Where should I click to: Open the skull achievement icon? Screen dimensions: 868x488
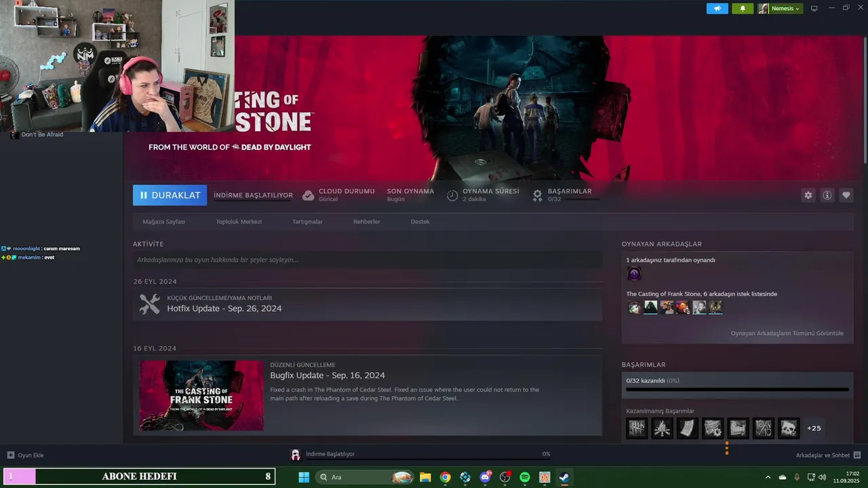(x=789, y=428)
